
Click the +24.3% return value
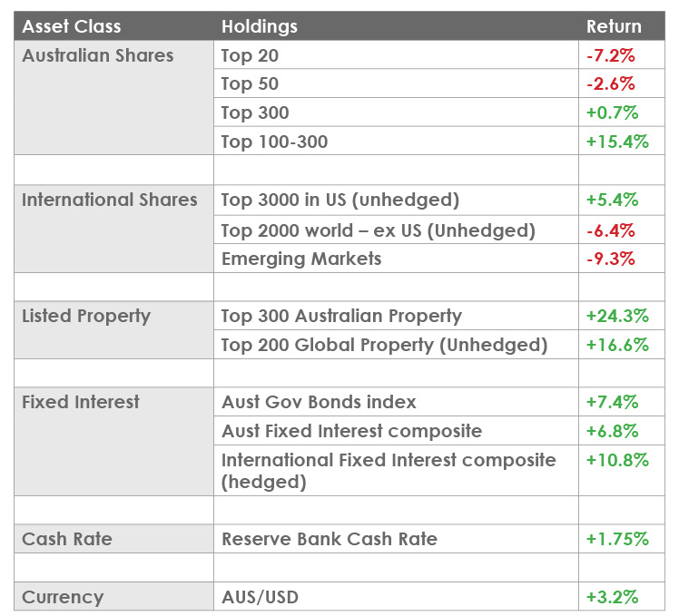click(617, 316)
